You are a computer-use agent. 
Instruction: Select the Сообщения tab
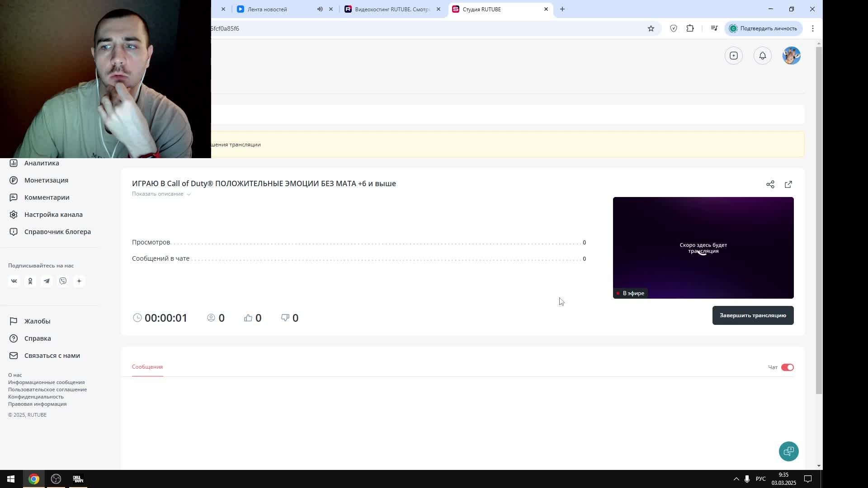coord(147,367)
